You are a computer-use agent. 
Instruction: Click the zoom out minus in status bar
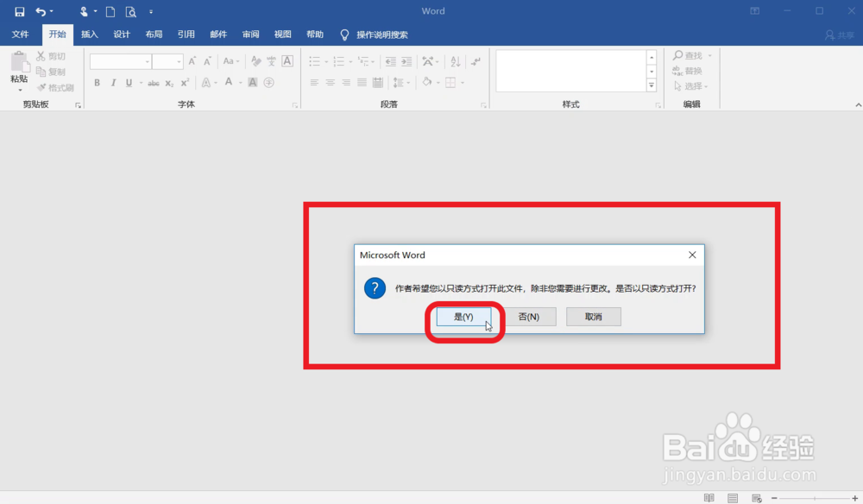pyautogui.click(x=774, y=498)
